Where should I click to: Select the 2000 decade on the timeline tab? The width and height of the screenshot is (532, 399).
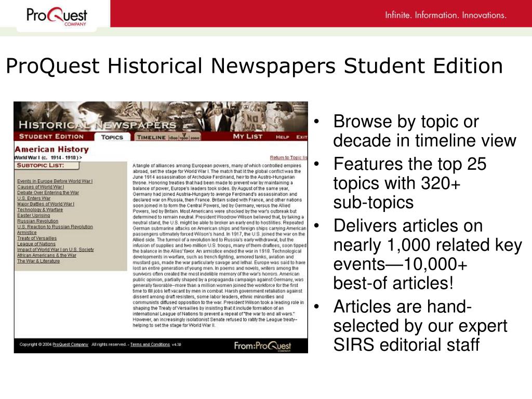[195, 138]
